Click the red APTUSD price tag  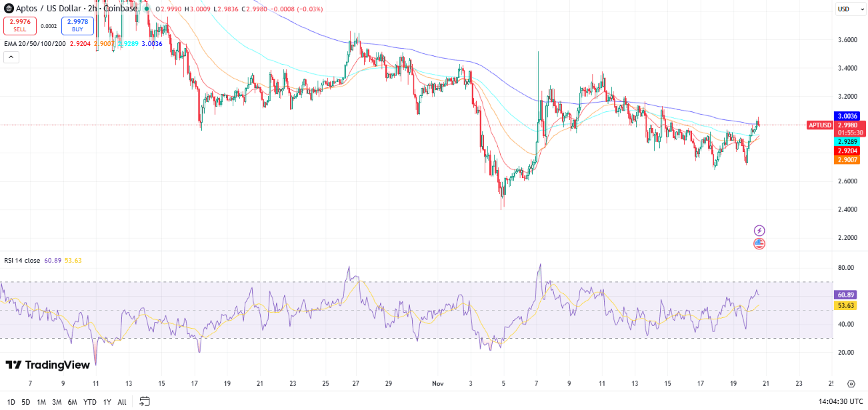click(x=819, y=125)
